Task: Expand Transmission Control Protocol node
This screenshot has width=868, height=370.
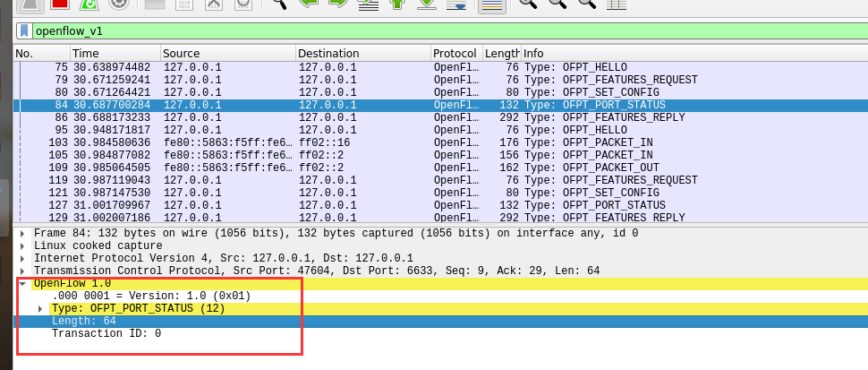Action: [x=22, y=271]
